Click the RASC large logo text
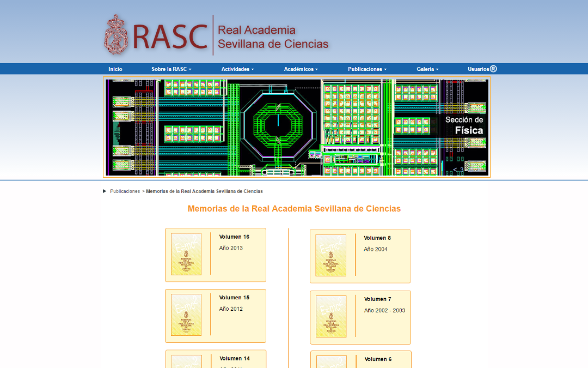The width and height of the screenshot is (588, 368). tap(170, 37)
